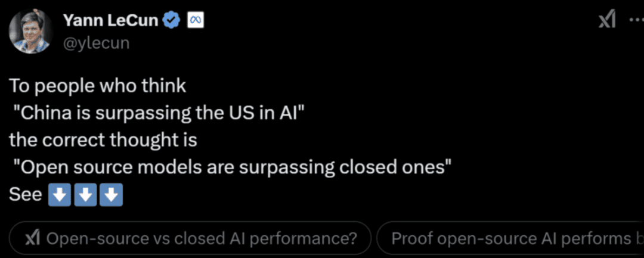Click the last down-arrow emoji
The image size is (644, 258).
[111, 195]
